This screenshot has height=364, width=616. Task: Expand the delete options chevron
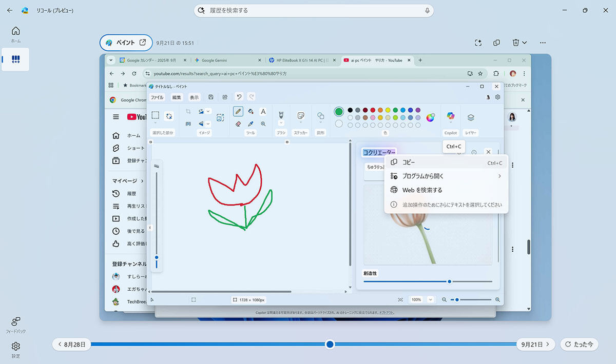point(525,43)
